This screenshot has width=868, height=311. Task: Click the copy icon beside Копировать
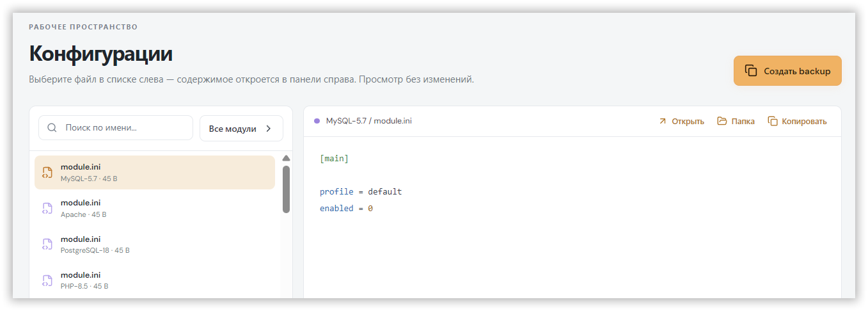point(773,121)
